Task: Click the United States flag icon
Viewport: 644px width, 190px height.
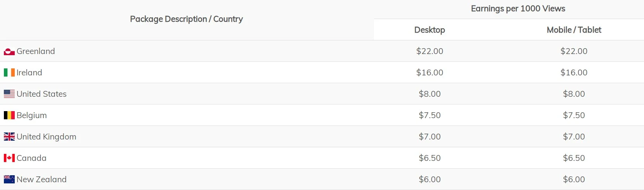Action: (9, 94)
